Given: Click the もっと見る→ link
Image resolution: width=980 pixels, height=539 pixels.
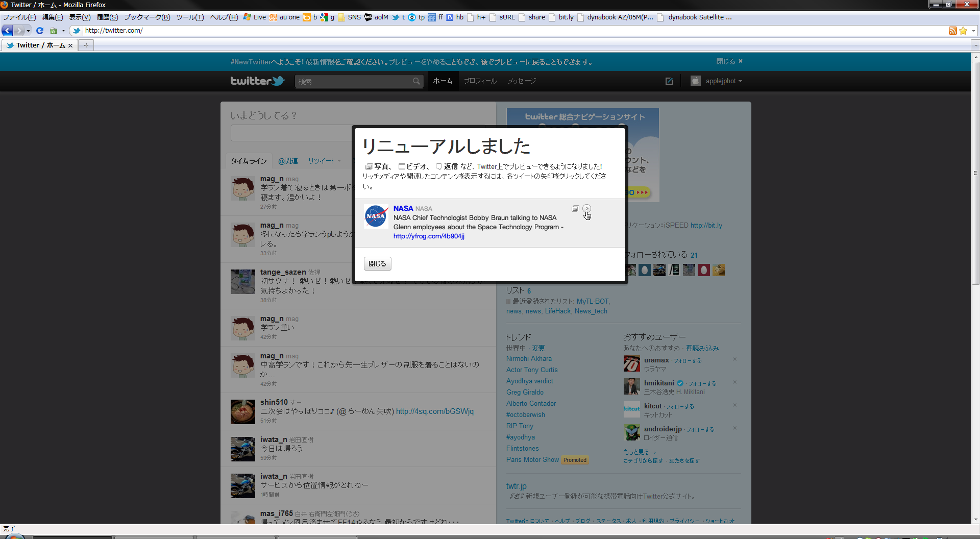Looking at the screenshot, I should [639, 452].
